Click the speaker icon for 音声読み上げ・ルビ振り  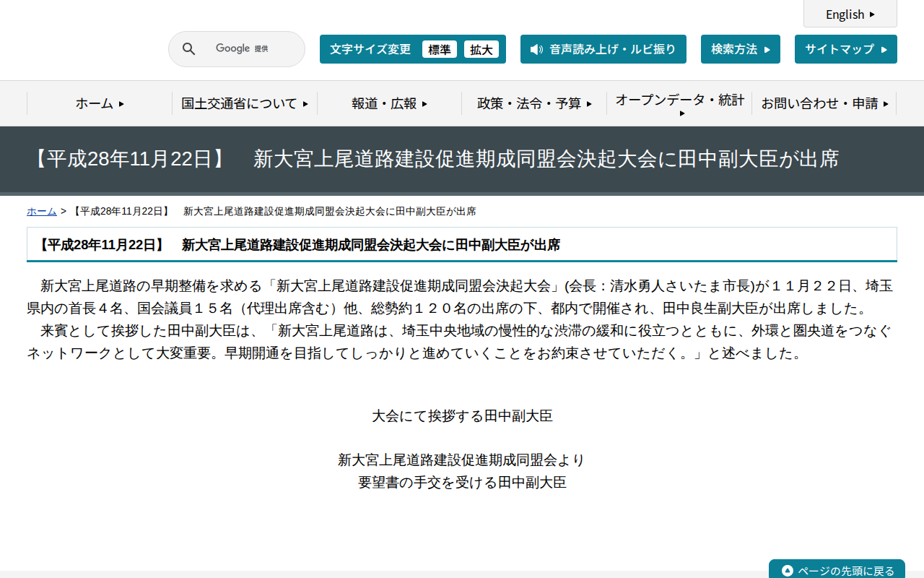[x=535, y=49]
